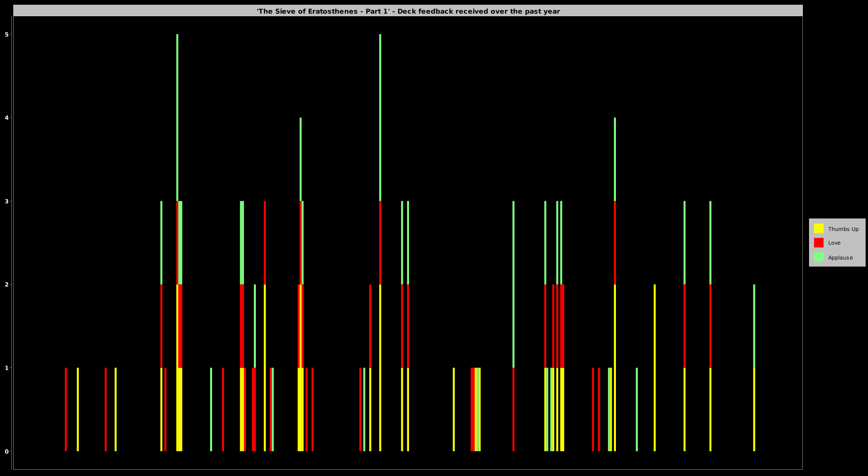Click the y-axis label 5
Image resolution: width=868 pixels, height=476 pixels.
pos(7,35)
